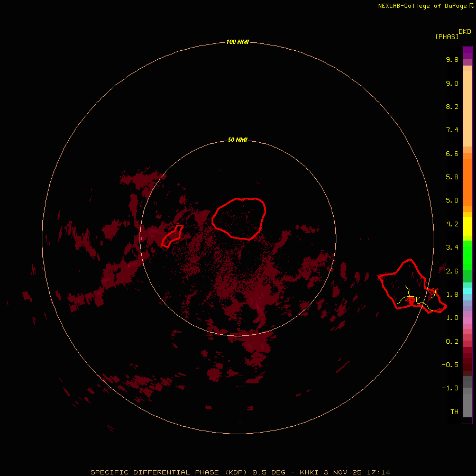476x476 pixels.
Task: Click the purple segment at colorbar top
Action: coord(467,53)
